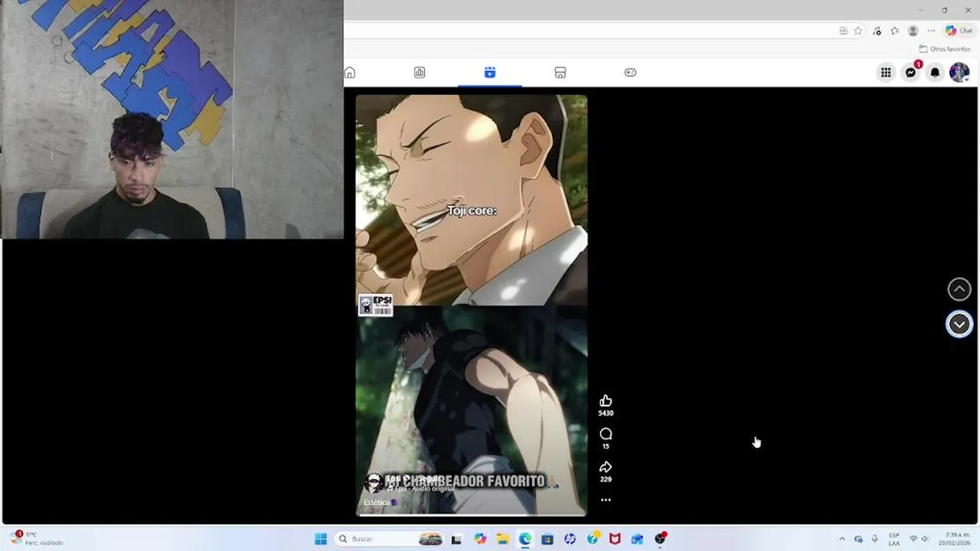Open the OBS recording app on the taskbar

661,539
